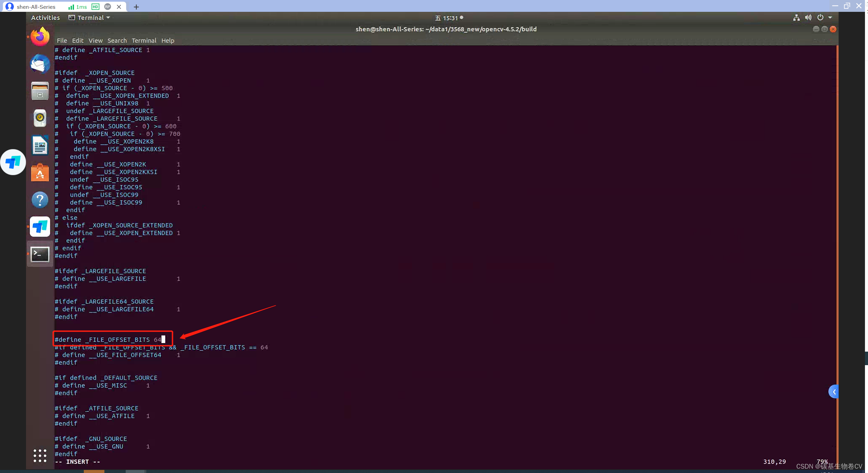Click '# define __USE_ATFILE' line
The width and height of the screenshot is (868, 473).
102,416
